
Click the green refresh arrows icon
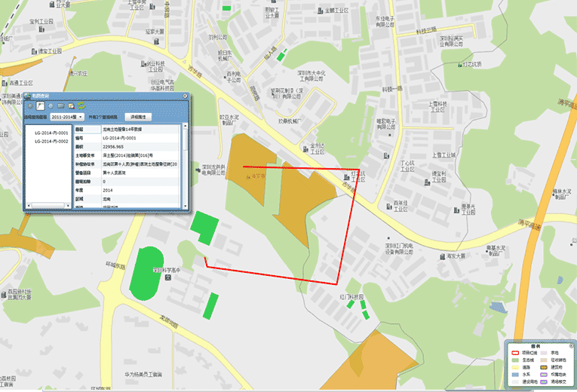pos(81,106)
